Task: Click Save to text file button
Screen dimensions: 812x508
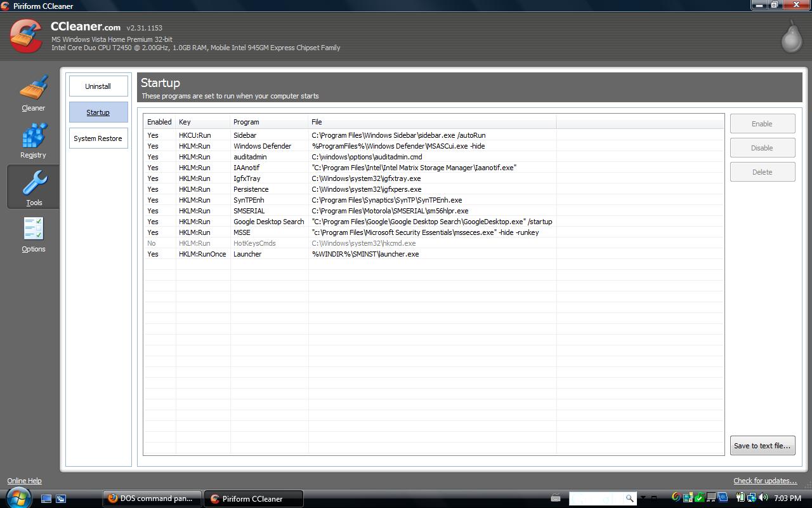Action: [x=762, y=446]
